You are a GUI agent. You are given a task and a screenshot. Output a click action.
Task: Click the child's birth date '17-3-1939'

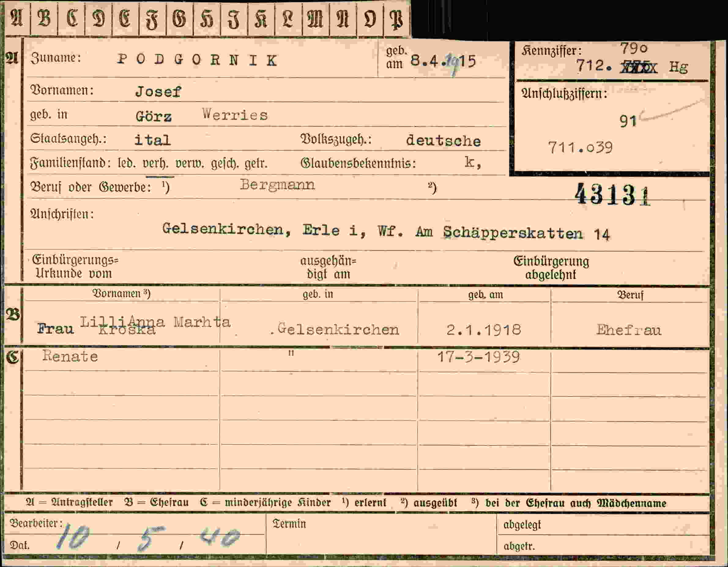coord(478,357)
